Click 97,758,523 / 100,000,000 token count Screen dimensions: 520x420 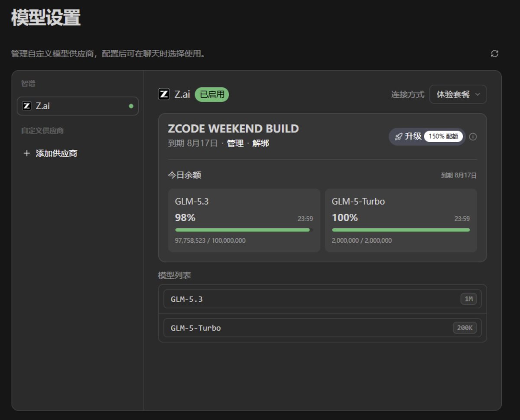(210, 241)
